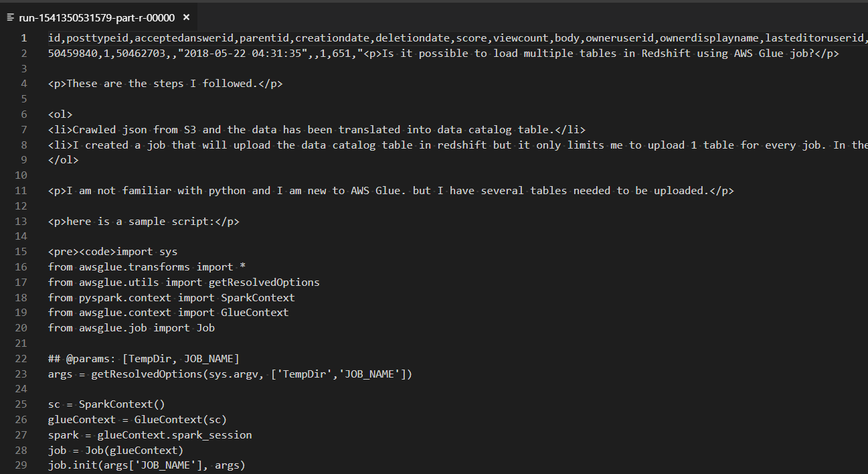This screenshot has width=868, height=474.
Task: Click the 'job.init' line of code
Action: tap(147, 465)
